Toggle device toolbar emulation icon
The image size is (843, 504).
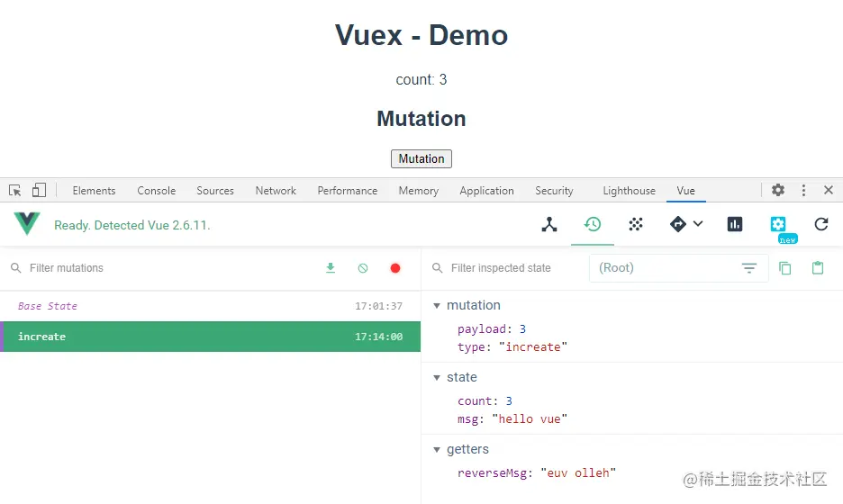point(39,191)
